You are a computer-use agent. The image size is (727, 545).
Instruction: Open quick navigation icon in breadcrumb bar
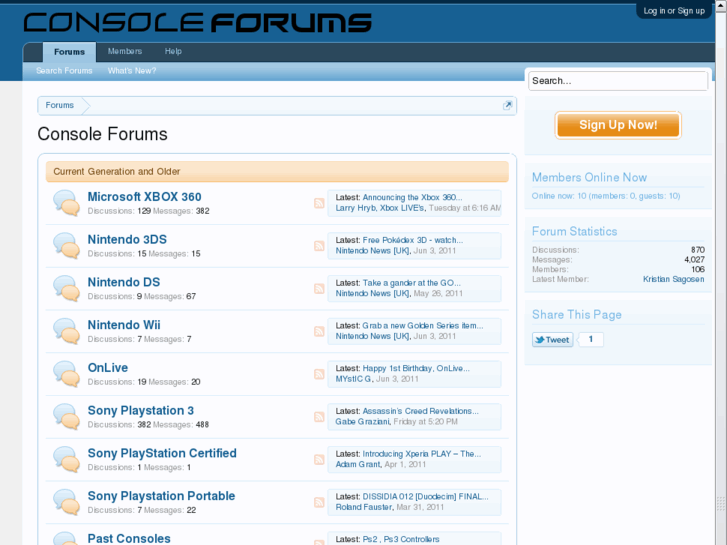click(x=507, y=105)
